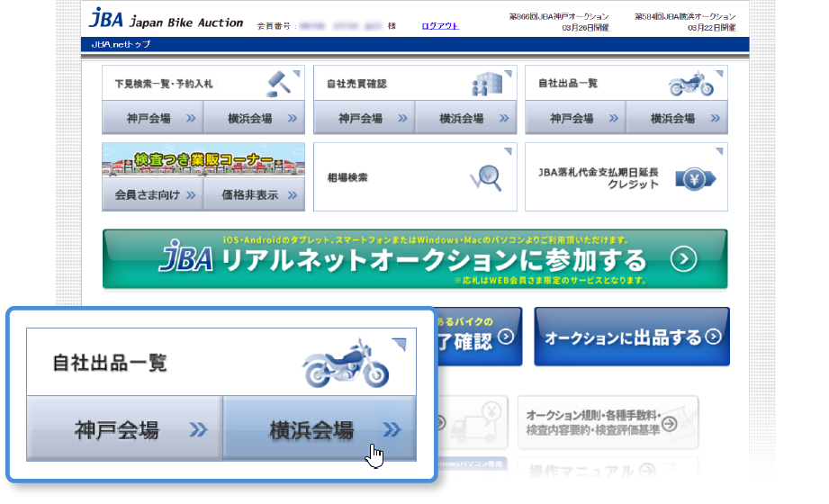Click the corner triangle in enlarged 自社出品一覧 panel
Screen dimensions: 829x504
[x=400, y=345]
